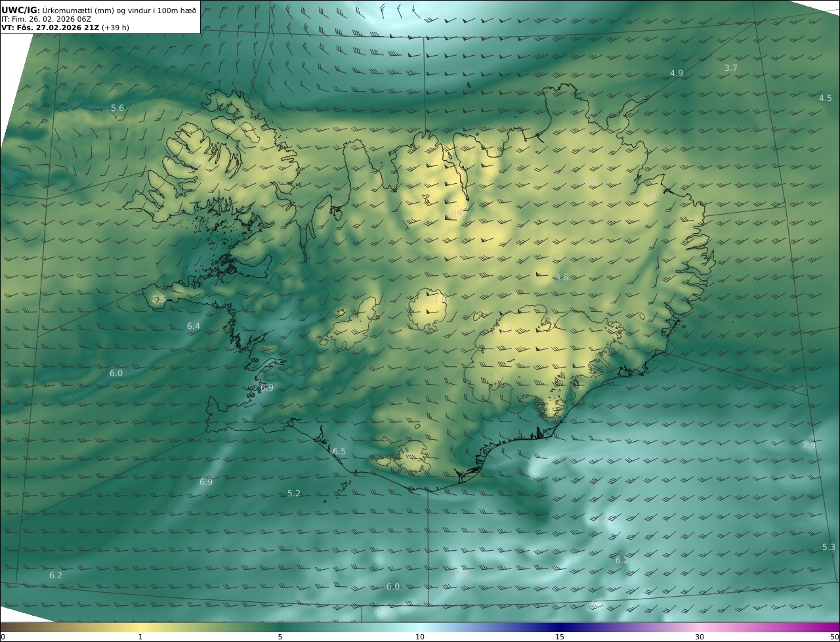Click the map value "5.3"
Image resolution: width=840 pixels, height=642 pixels.
[829, 547]
